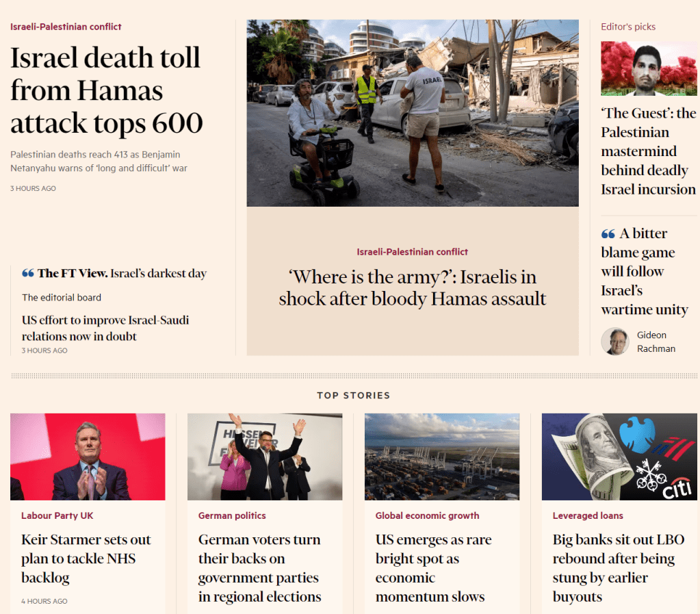This screenshot has width=700, height=614.
Task: Open Keir Starmer NHS backlog story
Action: pyautogui.click(x=86, y=559)
